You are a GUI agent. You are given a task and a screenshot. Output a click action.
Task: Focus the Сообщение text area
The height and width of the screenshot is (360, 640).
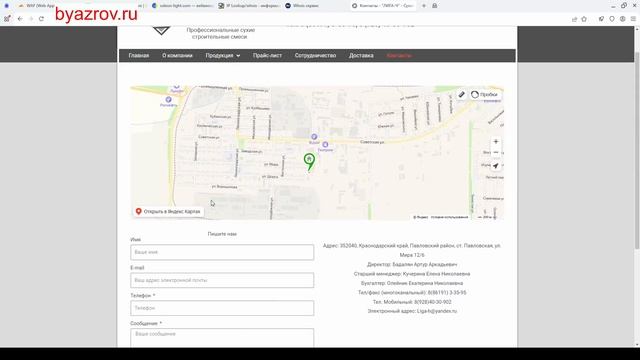pyautogui.click(x=222, y=338)
